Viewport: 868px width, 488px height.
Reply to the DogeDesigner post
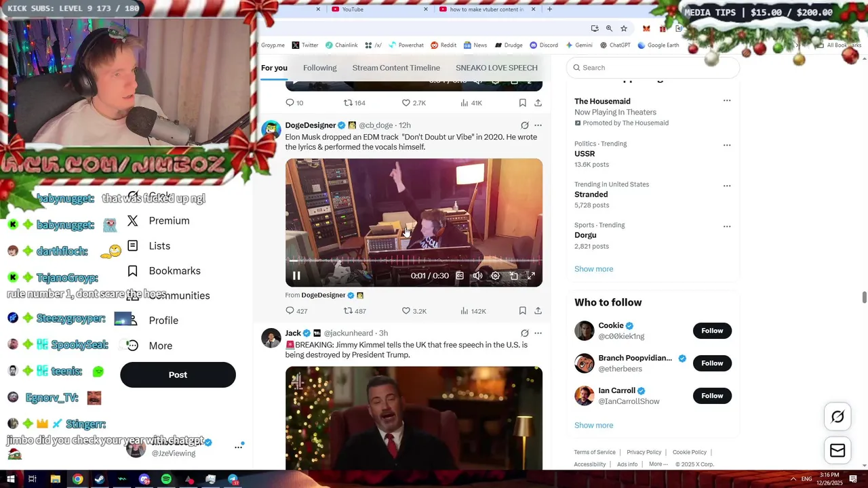296,311
